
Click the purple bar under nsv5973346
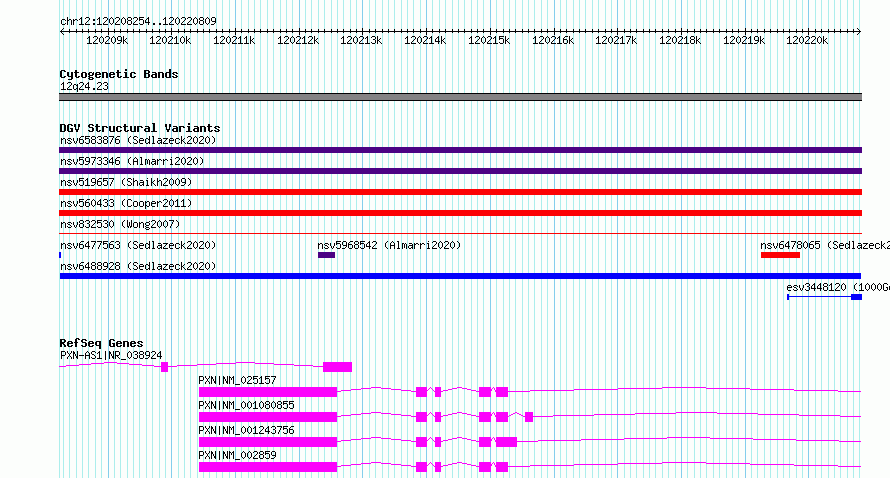click(x=460, y=171)
